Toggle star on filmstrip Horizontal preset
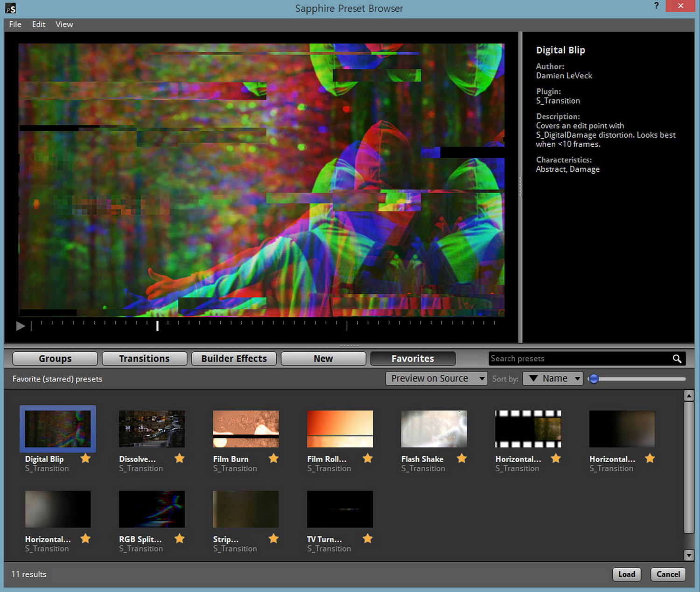700x592 pixels. [556, 458]
